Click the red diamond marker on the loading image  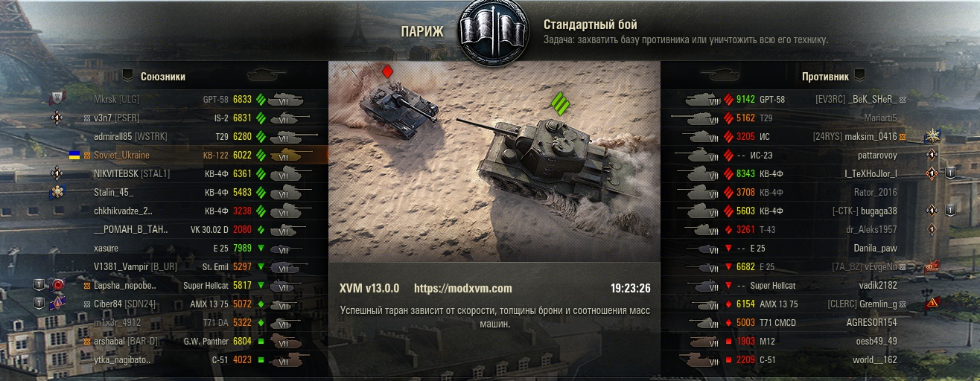coord(387,71)
